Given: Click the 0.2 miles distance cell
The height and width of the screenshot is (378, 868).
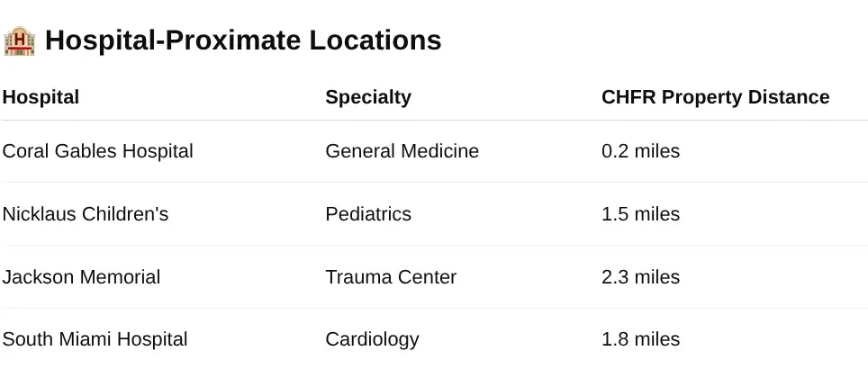Looking at the screenshot, I should tap(640, 151).
